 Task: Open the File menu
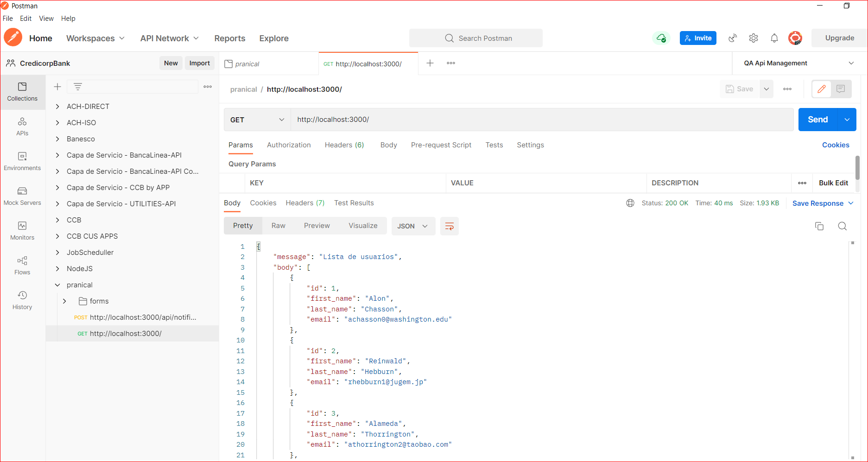pos(8,19)
